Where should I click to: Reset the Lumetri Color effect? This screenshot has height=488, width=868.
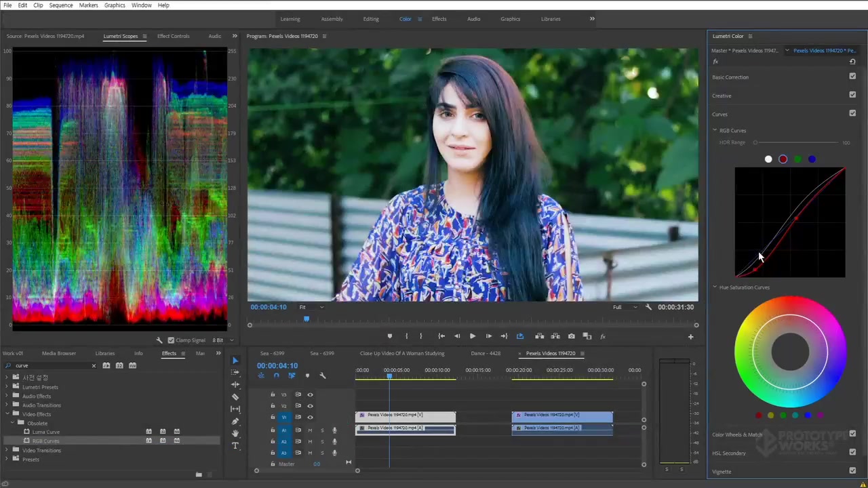pyautogui.click(x=852, y=62)
